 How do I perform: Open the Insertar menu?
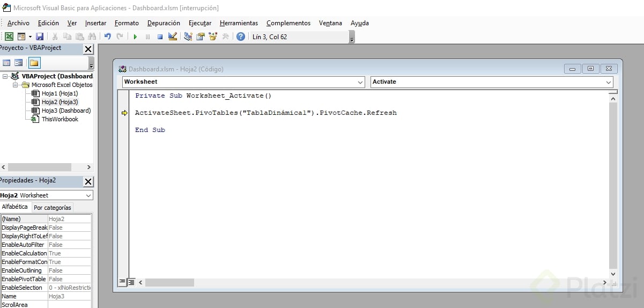(95, 23)
